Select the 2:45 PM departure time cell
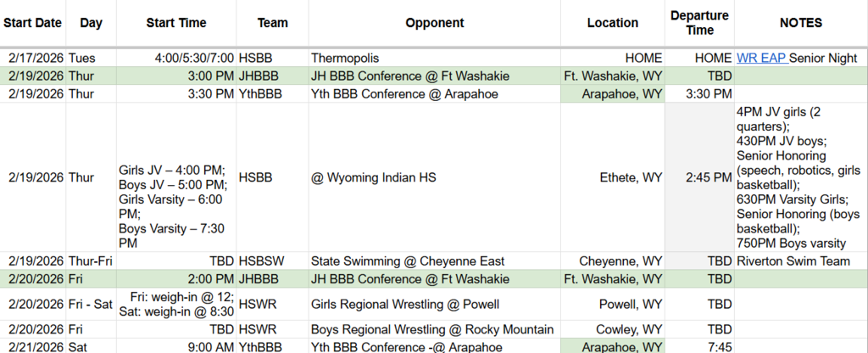Viewport: 868px width, 353px height. click(x=709, y=177)
